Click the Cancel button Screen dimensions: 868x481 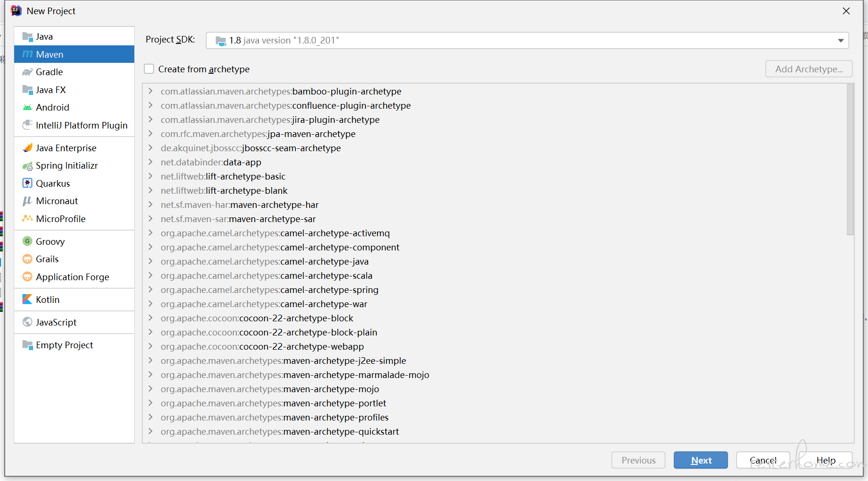click(763, 460)
